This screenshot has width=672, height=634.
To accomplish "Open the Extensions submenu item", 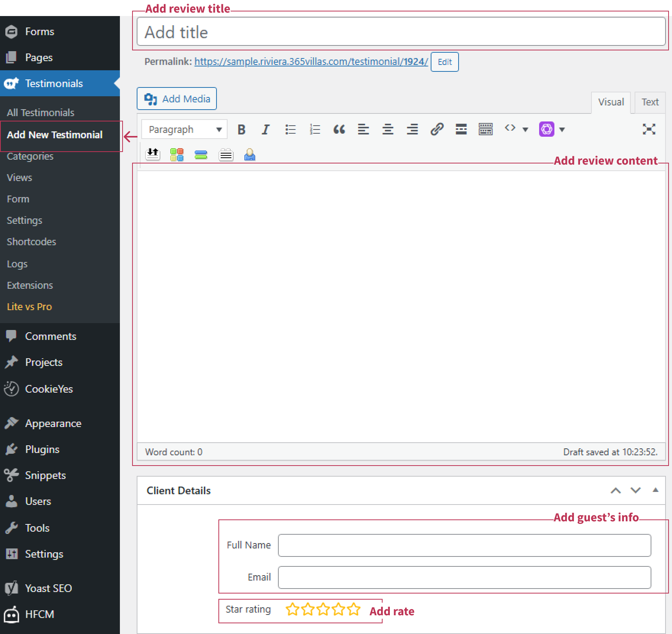I will [x=30, y=285].
